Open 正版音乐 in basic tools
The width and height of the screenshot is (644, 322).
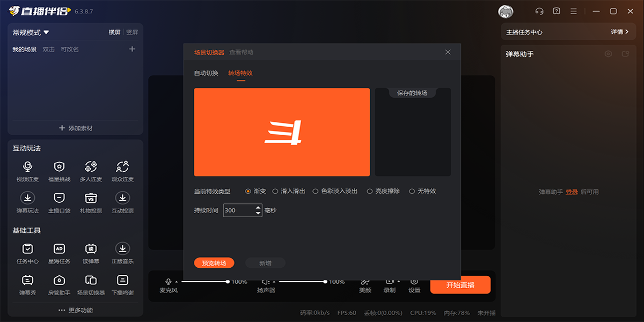(122, 252)
